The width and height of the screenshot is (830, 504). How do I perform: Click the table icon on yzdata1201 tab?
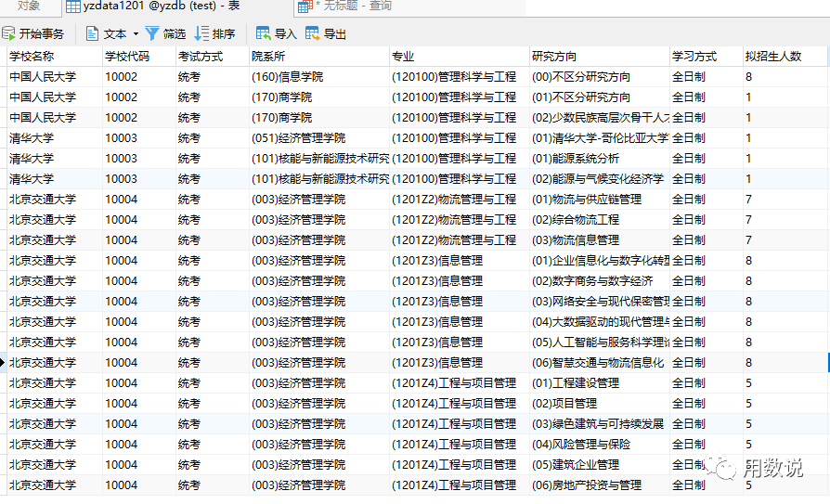73,6
